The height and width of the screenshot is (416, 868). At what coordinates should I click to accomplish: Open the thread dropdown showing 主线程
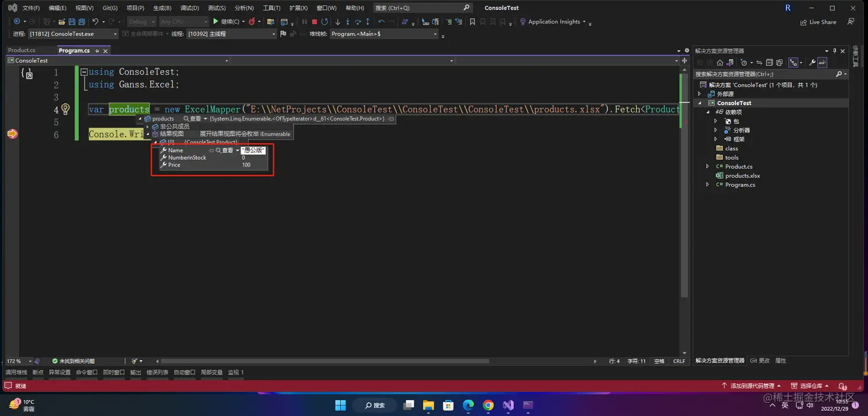coord(231,34)
